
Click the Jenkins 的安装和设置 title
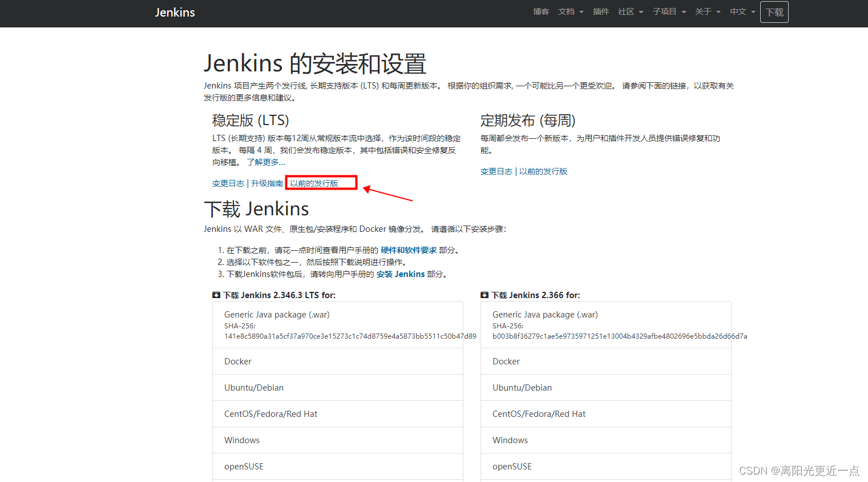pyautogui.click(x=315, y=63)
